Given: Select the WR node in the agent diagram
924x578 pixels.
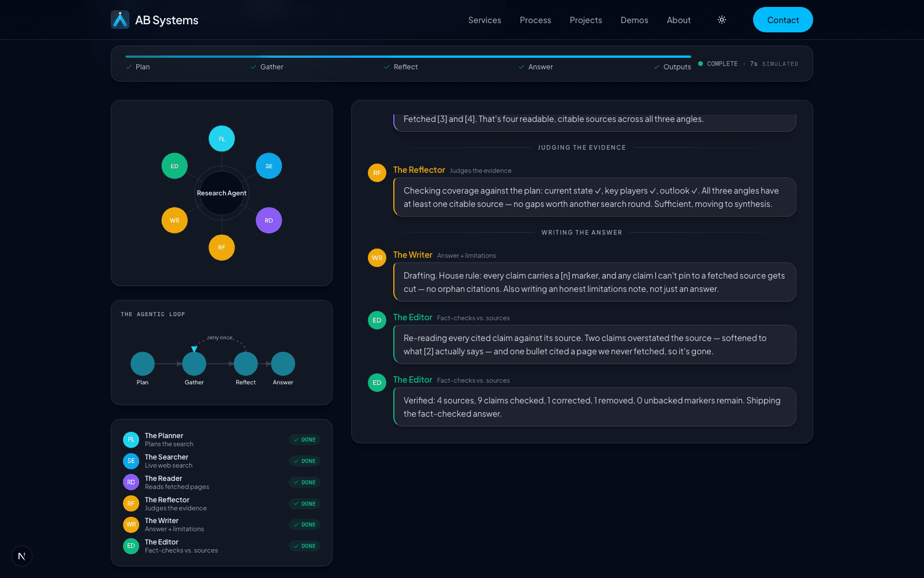Looking at the screenshot, I should (174, 220).
